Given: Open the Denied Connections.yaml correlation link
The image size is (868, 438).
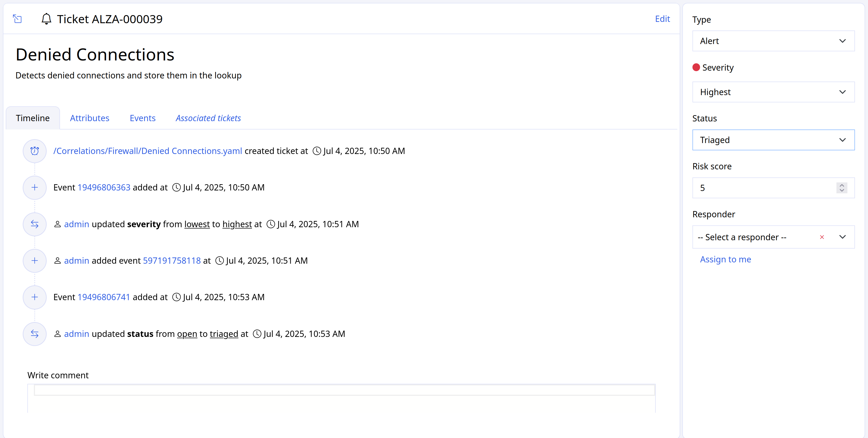Looking at the screenshot, I should [x=148, y=151].
